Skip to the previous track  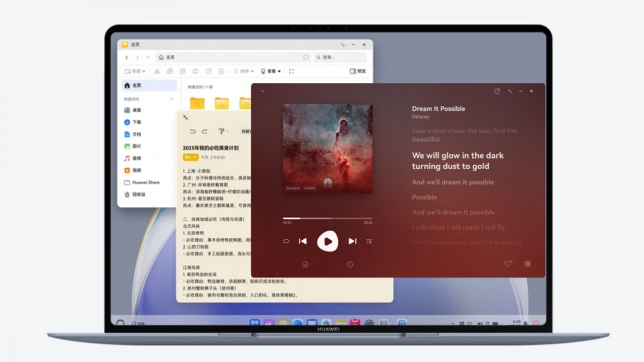303,241
